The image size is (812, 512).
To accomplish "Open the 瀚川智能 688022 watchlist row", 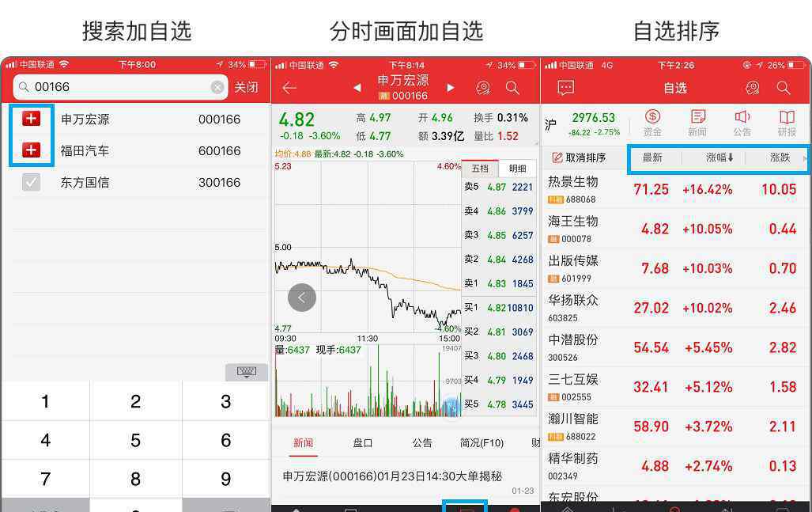I will [675, 427].
